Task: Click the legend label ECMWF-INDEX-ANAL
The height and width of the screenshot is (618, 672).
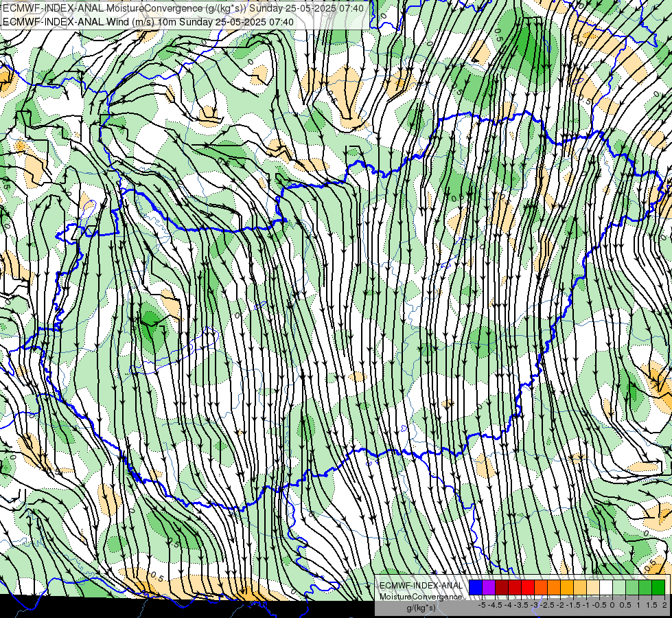Action: pyautogui.click(x=421, y=586)
